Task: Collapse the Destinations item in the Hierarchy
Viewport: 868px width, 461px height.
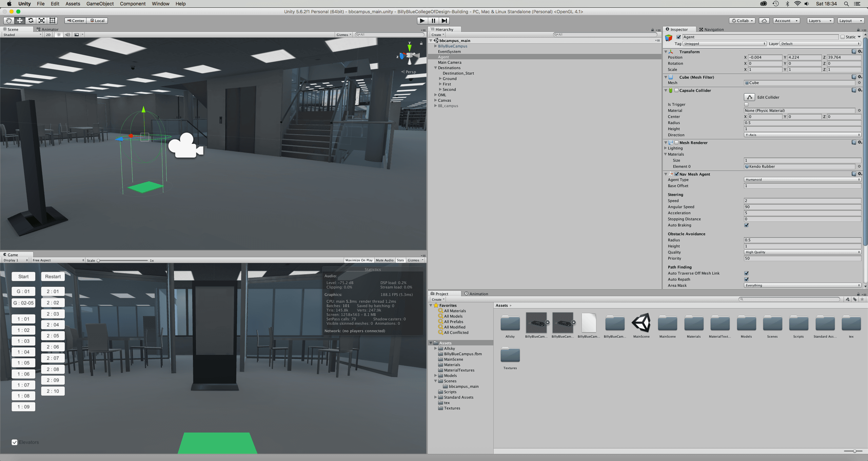Action: click(436, 68)
